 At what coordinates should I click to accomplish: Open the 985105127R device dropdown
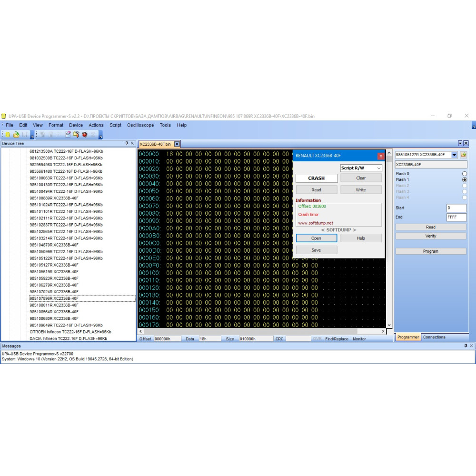pos(454,155)
